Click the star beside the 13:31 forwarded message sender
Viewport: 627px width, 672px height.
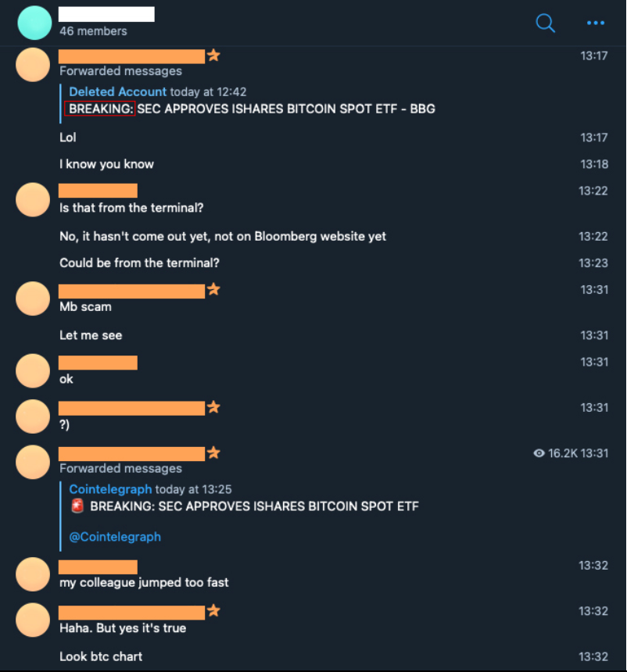213,452
